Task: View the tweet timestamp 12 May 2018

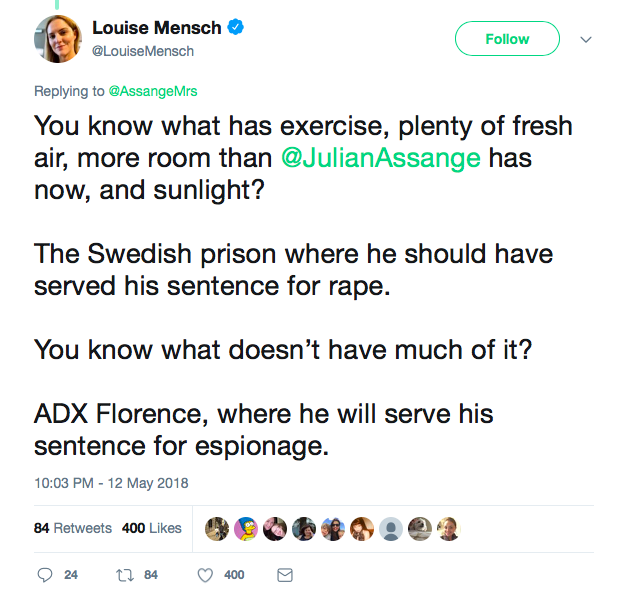Action: click(111, 483)
